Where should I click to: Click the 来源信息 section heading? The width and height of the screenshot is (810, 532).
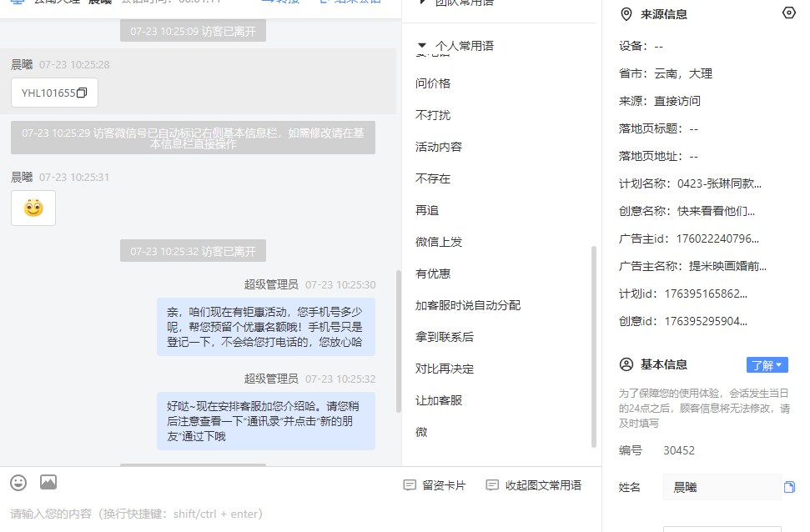[664, 14]
